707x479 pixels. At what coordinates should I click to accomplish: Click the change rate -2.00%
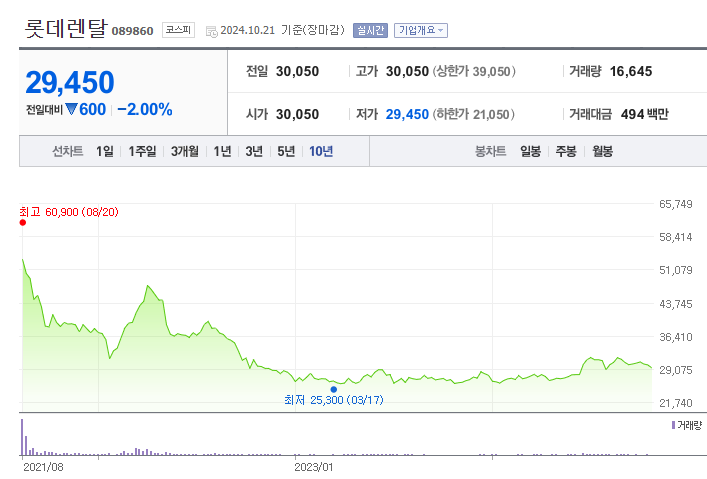tap(145, 109)
